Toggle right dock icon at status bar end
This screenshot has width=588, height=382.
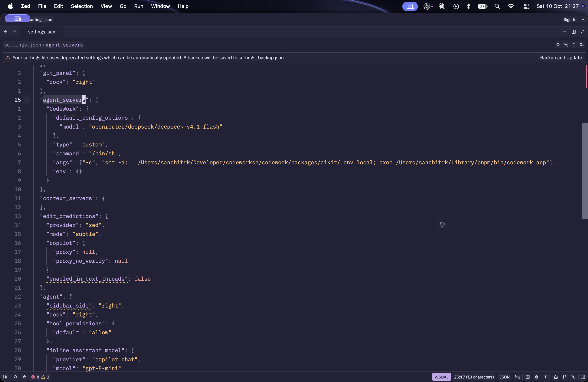click(583, 377)
